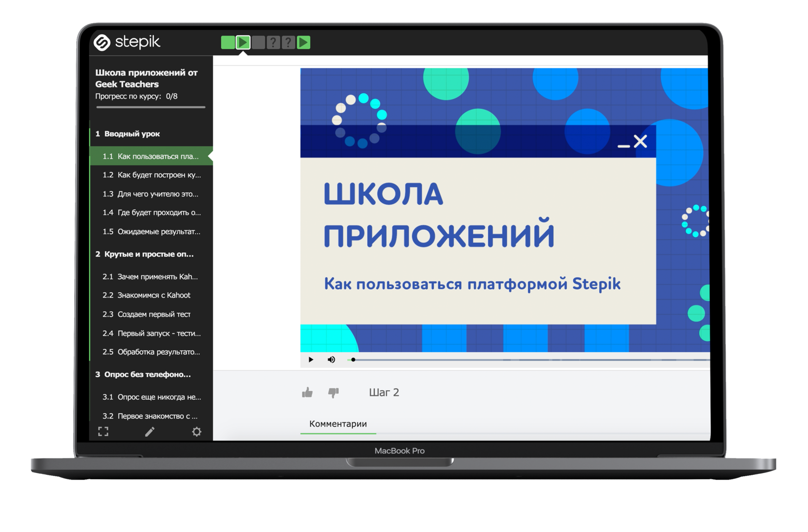
Task: Open the first question-mark quiz step
Action: [x=273, y=42]
